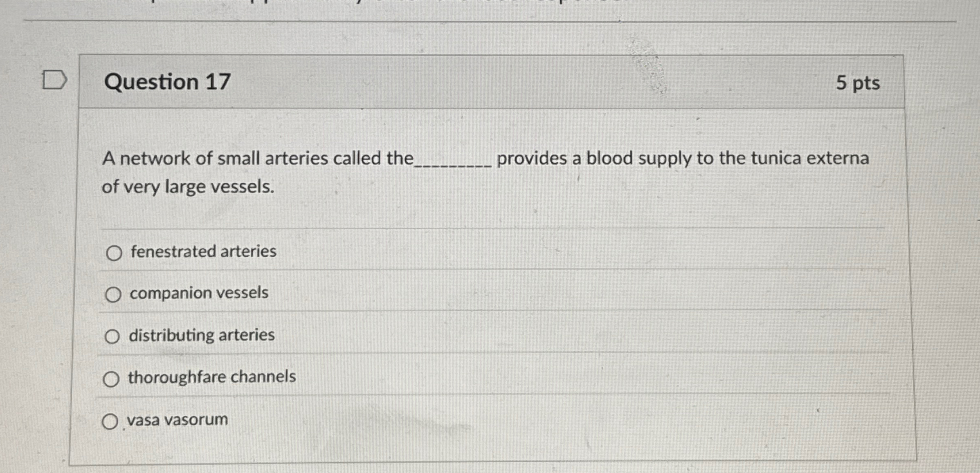This screenshot has width=980, height=473.
Task: Click the area left of the question card
Action: (37, 245)
